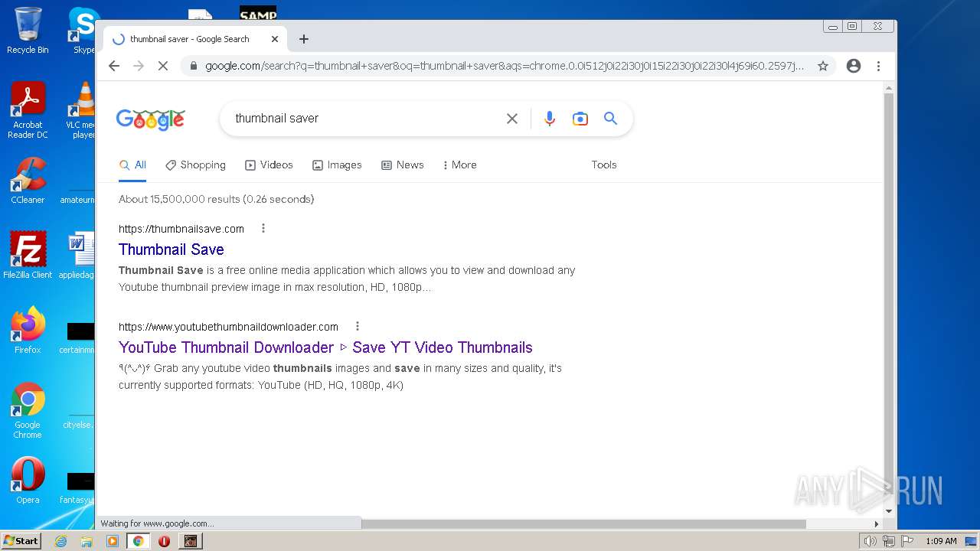Open the YouTube Thumbnail Downloader result
The height and width of the screenshot is (551, 980).
click(325, 347)
